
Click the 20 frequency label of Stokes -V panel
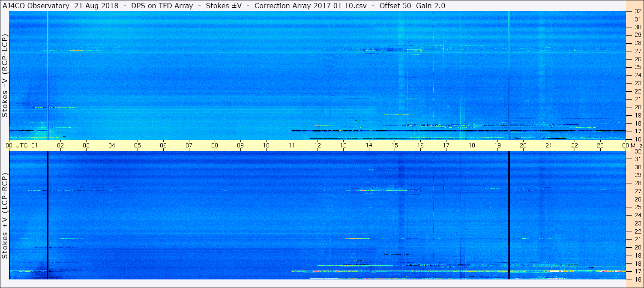click(x=638, y=107)
